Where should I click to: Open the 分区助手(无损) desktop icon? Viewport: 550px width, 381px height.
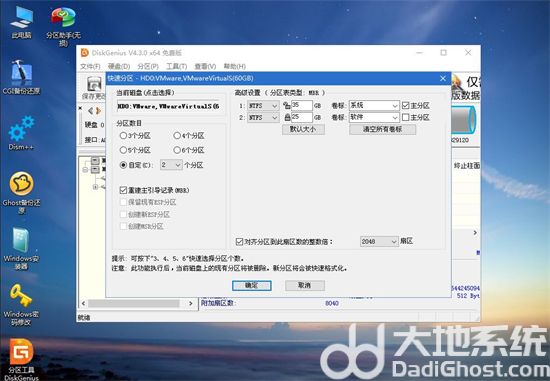pyautogui.click(x=63, y=26)
